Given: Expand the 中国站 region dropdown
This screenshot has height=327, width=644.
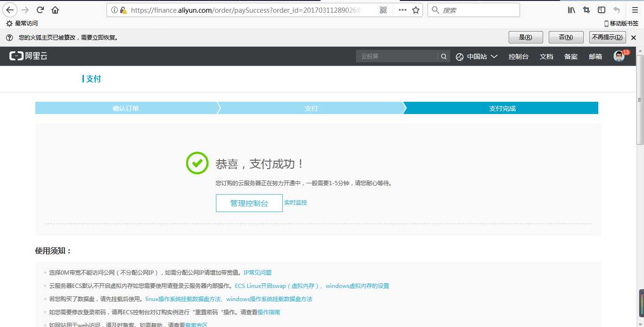Looking at the screenshot, I should (x=478, y=56).
